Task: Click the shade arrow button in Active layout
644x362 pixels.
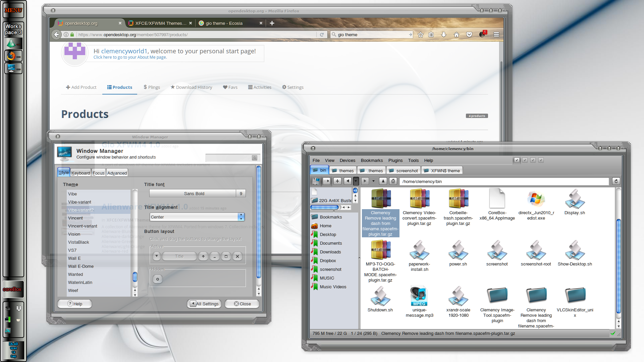Action: coord(203,256)
